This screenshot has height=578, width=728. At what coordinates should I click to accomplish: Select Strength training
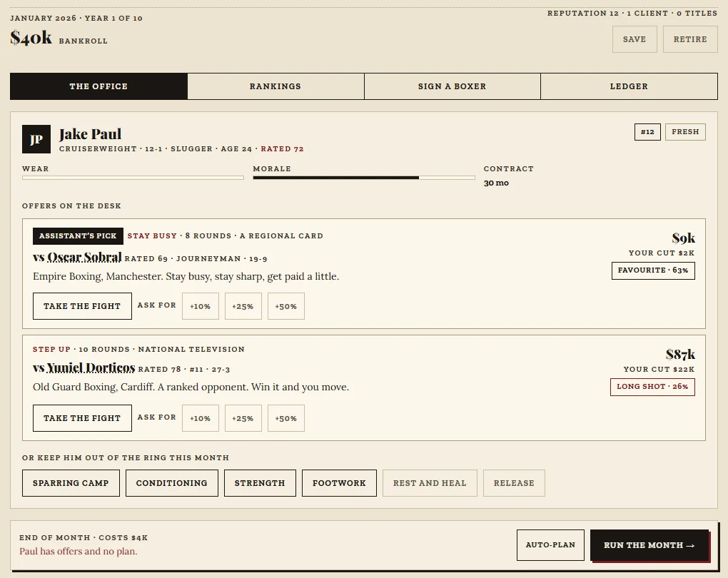click(x=260, y=483)
